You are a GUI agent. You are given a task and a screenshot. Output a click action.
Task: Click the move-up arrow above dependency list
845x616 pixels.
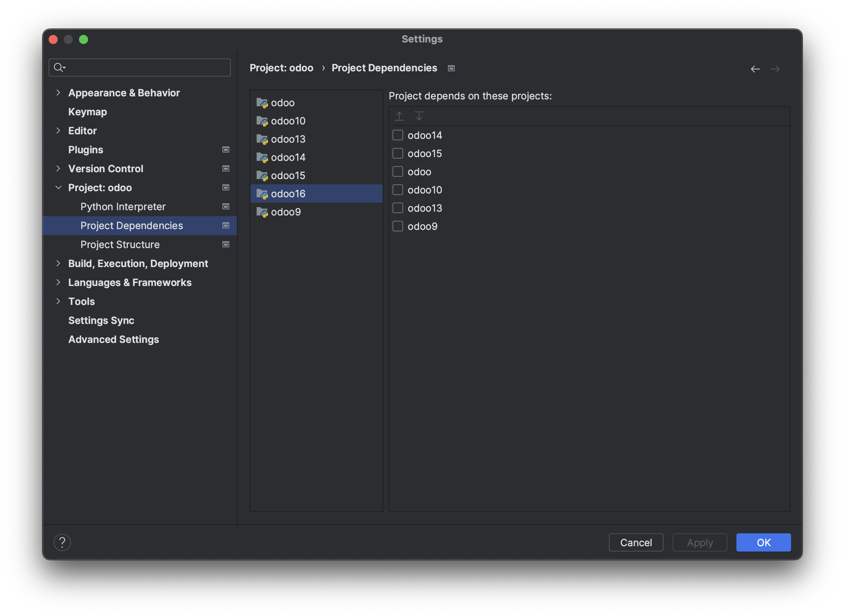click(x=399, y=116)
